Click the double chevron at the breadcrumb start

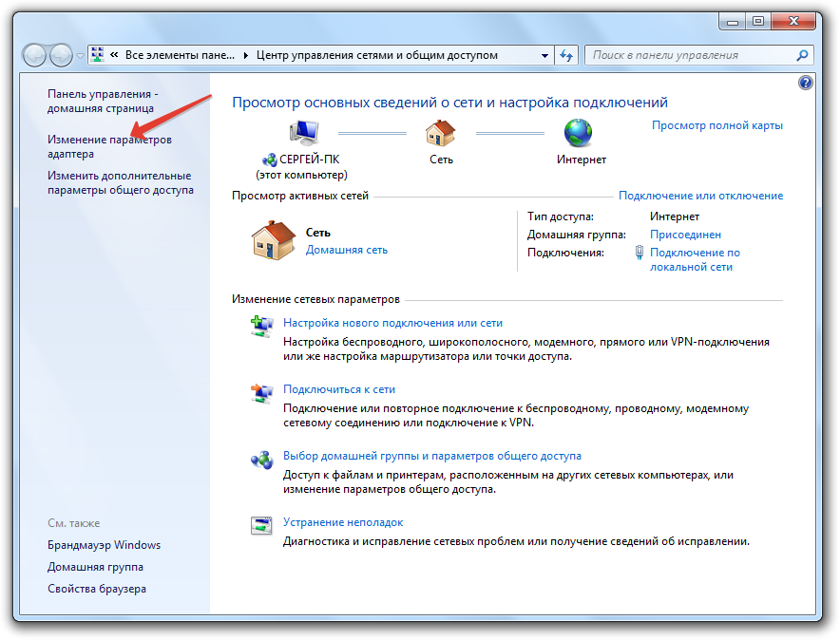[114, 54]
